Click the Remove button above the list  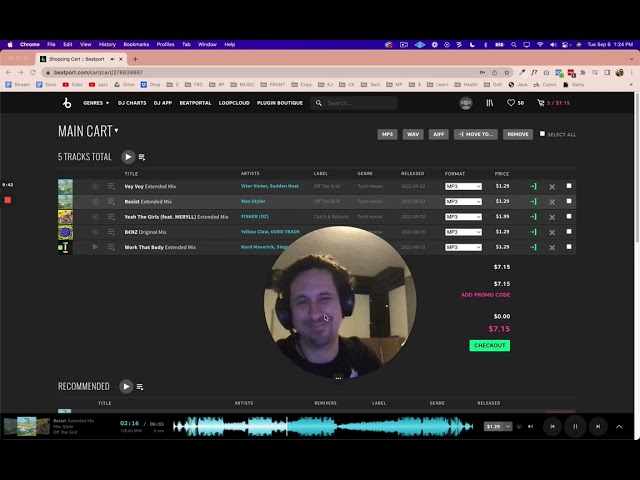(x=518, y=134)
